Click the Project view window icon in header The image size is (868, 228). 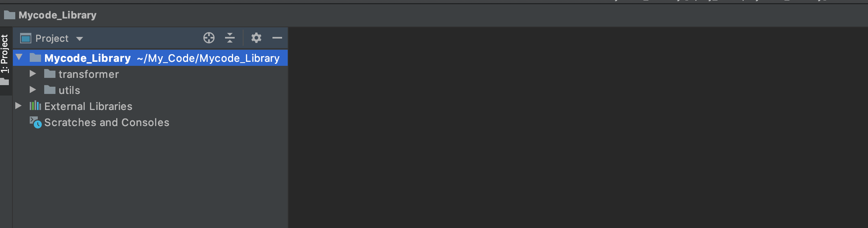(26, 38)
